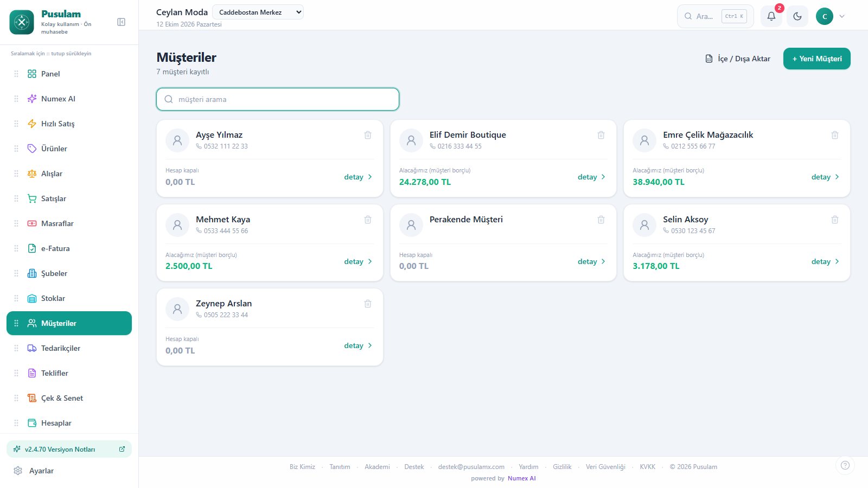This screenshot has height=488, width=868.
Task: Click the Masraflar money icon
Action: [x=32, y=223]
